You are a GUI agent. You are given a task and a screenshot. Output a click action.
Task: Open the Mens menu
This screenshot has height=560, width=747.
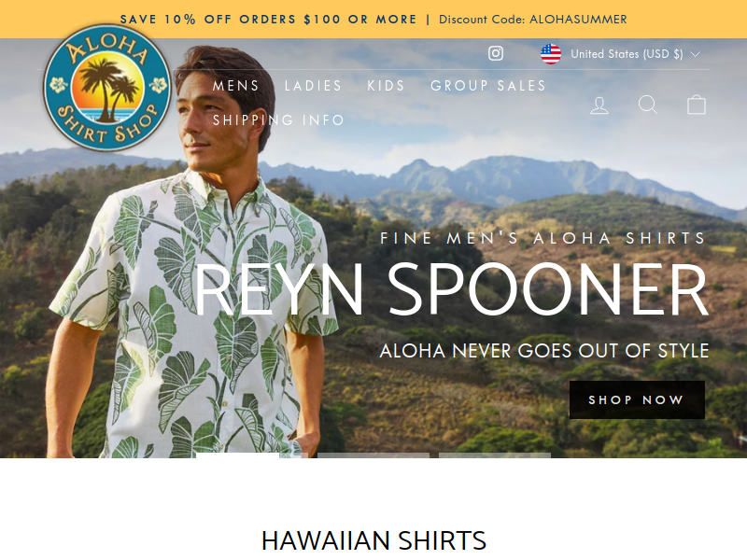point(236,86)
